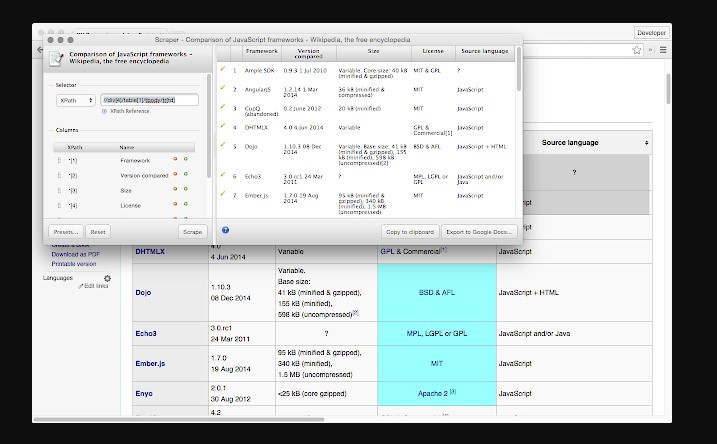Copy scraped results to clipboard
The image size is (717, 444).
click(x=410, y=232)
